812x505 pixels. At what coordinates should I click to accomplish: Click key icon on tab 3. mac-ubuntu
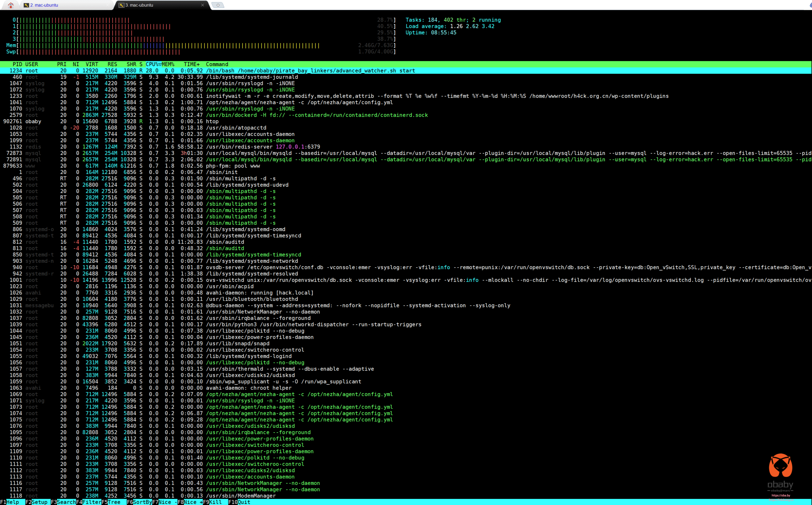coord(121,5)
